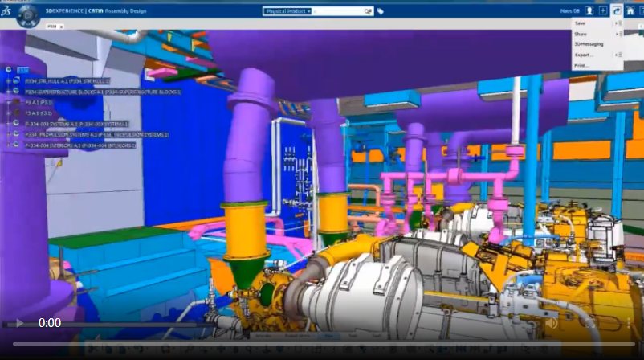Click the share arrow icon

tap(616, 11)
